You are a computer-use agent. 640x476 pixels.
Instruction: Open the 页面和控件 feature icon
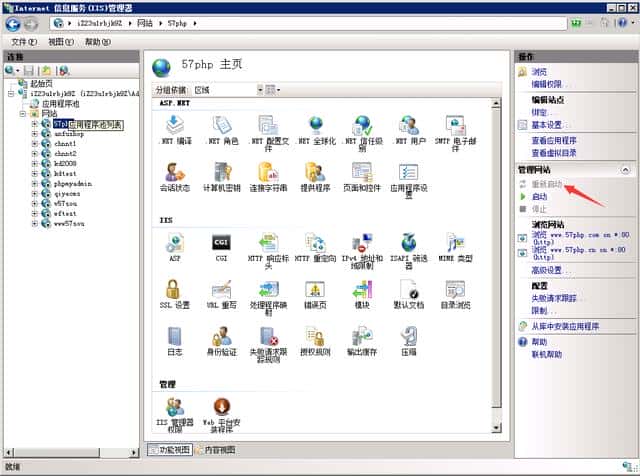pos(362,172)
